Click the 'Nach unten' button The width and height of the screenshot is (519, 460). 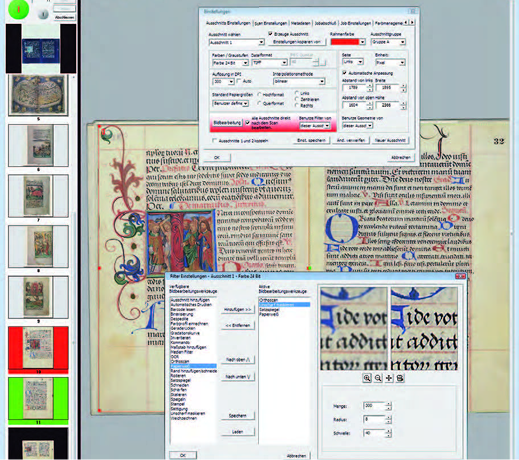237,377
